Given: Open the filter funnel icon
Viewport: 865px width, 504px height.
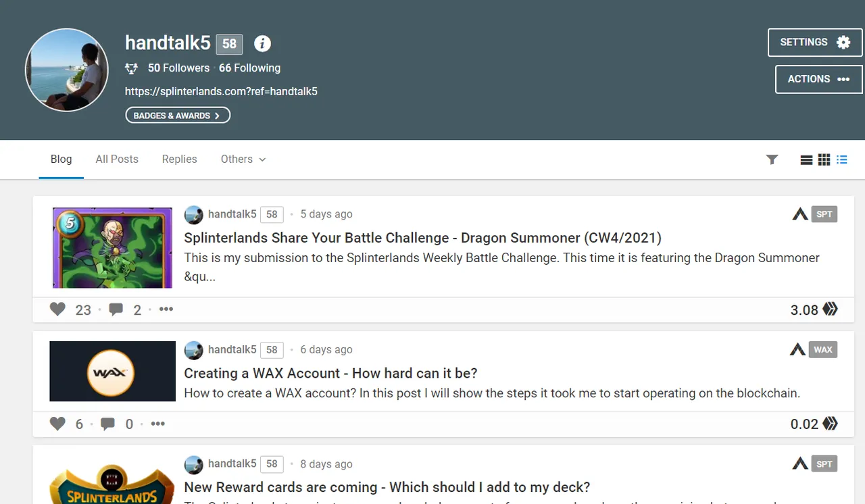Looking at the screenshot, I should 772,159.
